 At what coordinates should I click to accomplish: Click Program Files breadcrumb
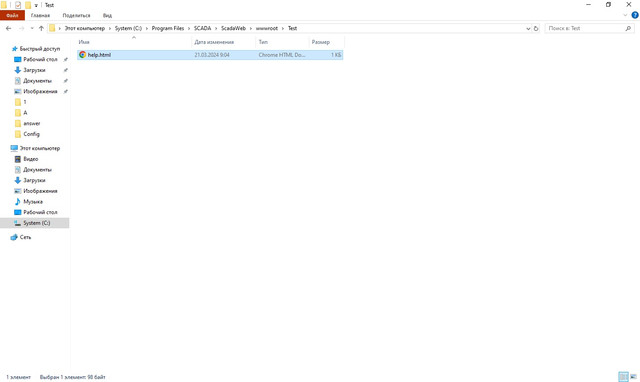click(x=168, y=29)
